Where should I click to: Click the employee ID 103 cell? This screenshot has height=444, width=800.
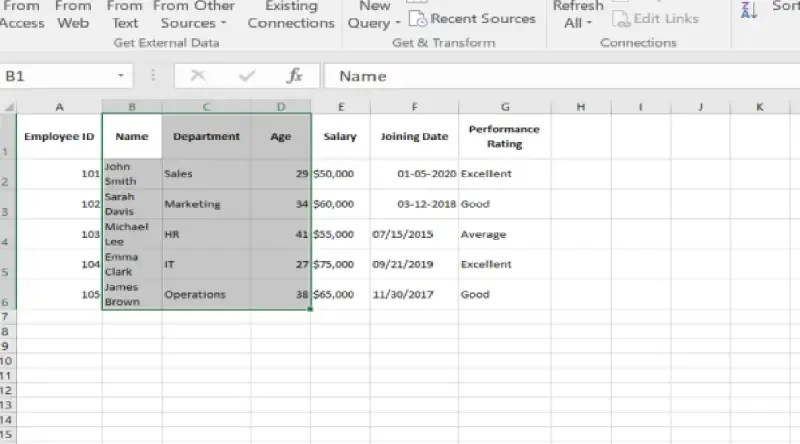pyautogui.click(x=60, y=234)
